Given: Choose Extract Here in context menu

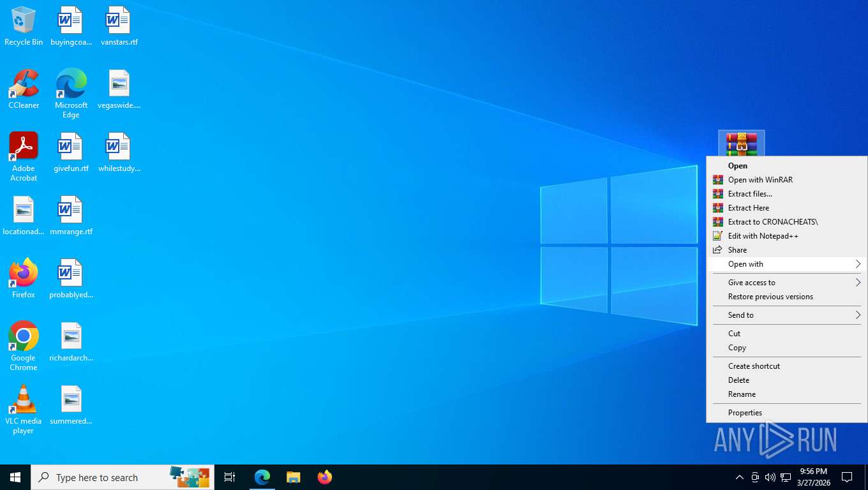Looking at the screenshot, I should [787, 208].
